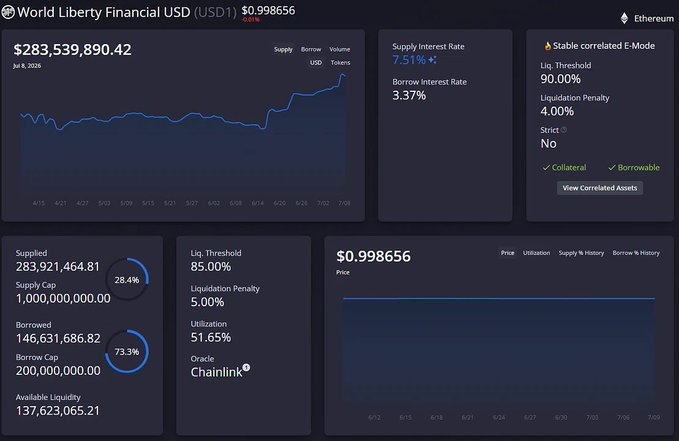The width and height of the screenshot is (679, 441).
Task: Click the 7.51% supply interest rate
Action: pos(409,60)
